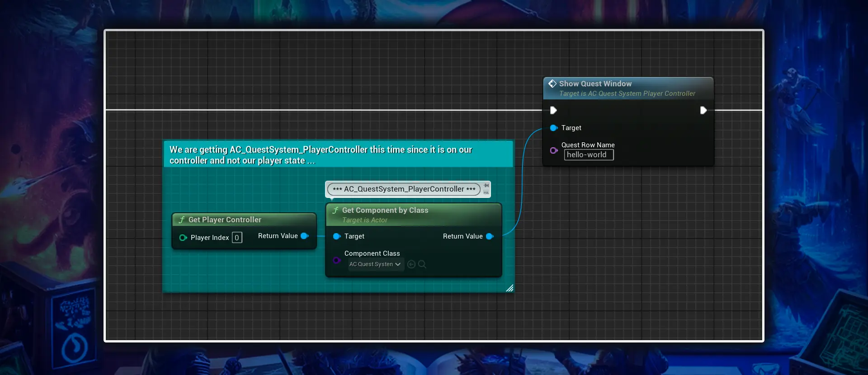The height and width of the screenshot is (375, 868).
Task: Select the Get Component by Class node header
Action: (414, 215)
